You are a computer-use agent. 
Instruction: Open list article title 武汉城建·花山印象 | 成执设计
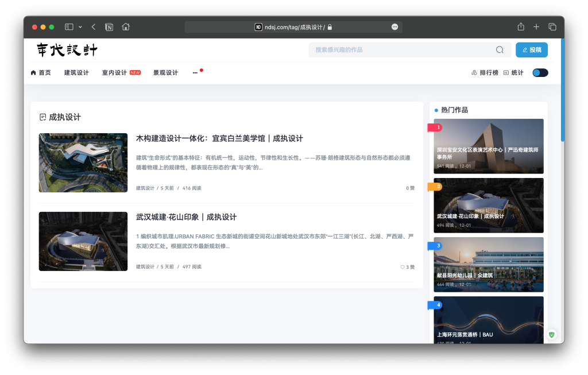(187, 217)
